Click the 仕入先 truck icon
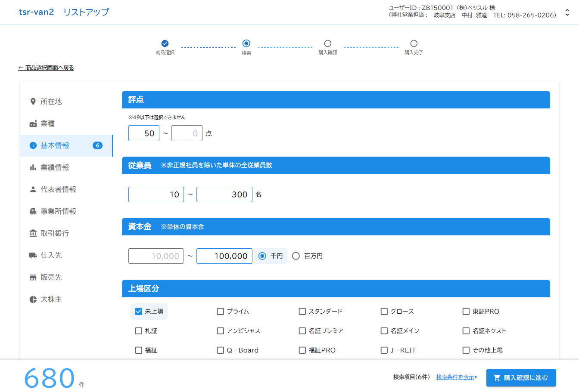This screenshot has height=392, width=579. pyautogui.click(x=33, y=255)
